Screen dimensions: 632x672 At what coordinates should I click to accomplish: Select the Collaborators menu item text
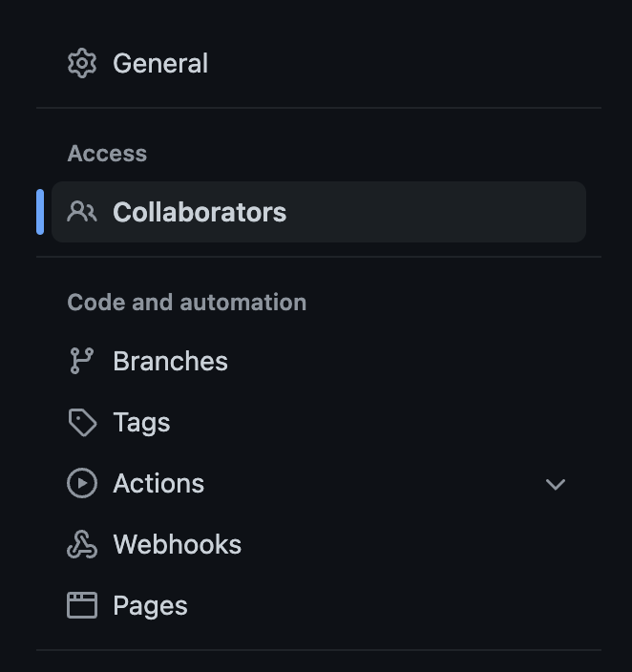coord(200,212)
